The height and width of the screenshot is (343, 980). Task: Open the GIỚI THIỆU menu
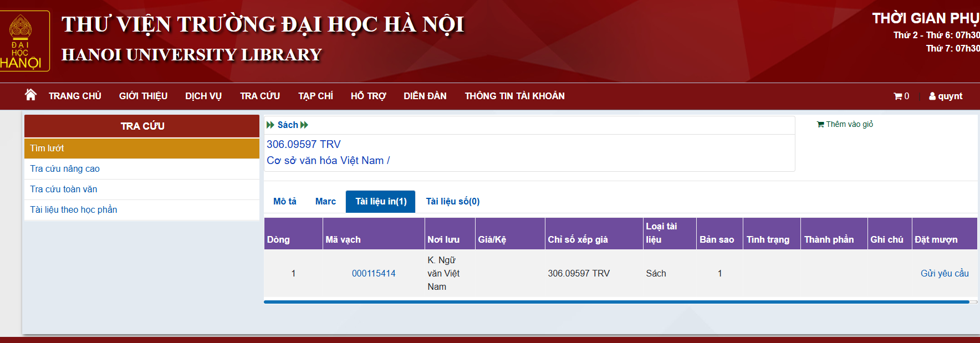(x=143, y=96)
